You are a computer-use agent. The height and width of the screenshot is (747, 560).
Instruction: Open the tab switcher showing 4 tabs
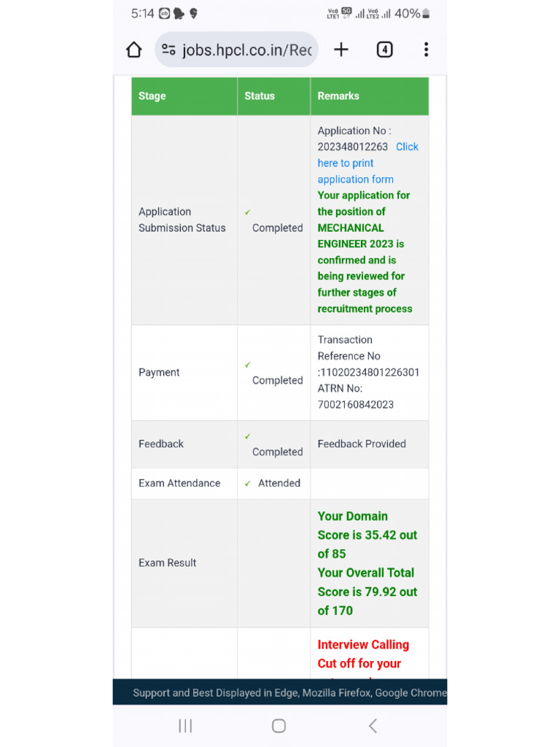click(x=384, y=50)
